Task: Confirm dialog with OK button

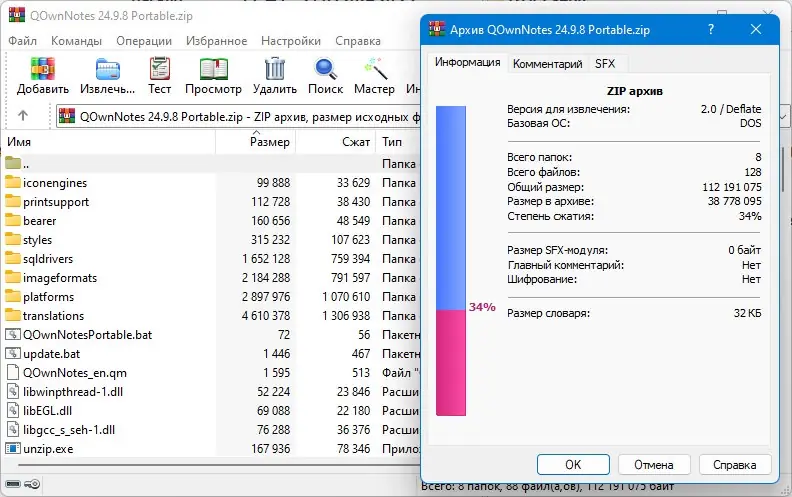Action: click(573, 465)
